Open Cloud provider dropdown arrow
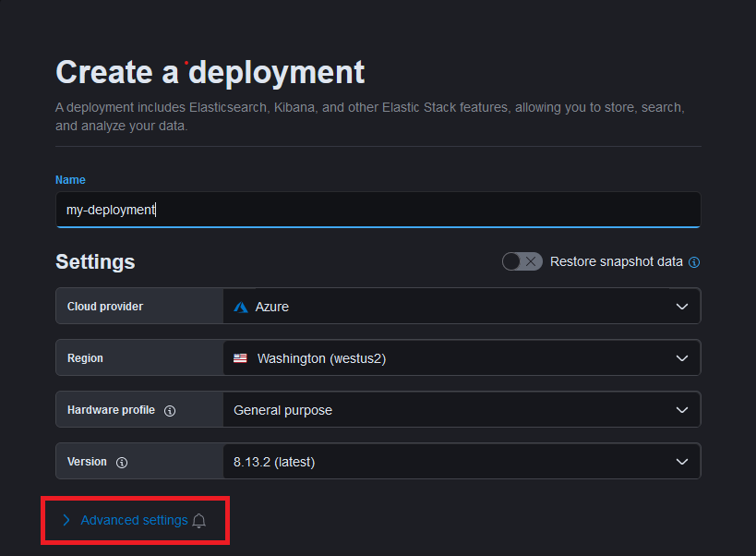 click(x=681, y=307)
